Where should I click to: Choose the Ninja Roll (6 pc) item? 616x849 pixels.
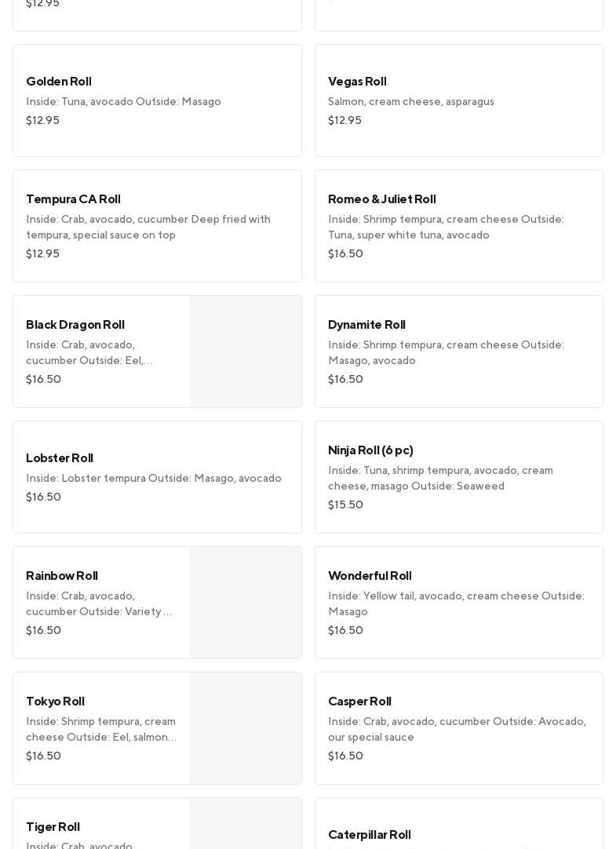pos(458,477)
